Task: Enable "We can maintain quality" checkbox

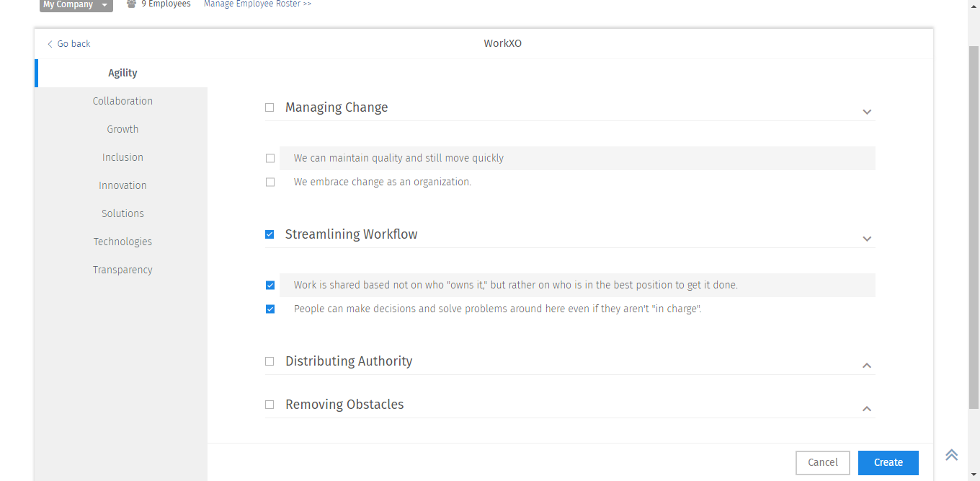Action: pos(270,159)
